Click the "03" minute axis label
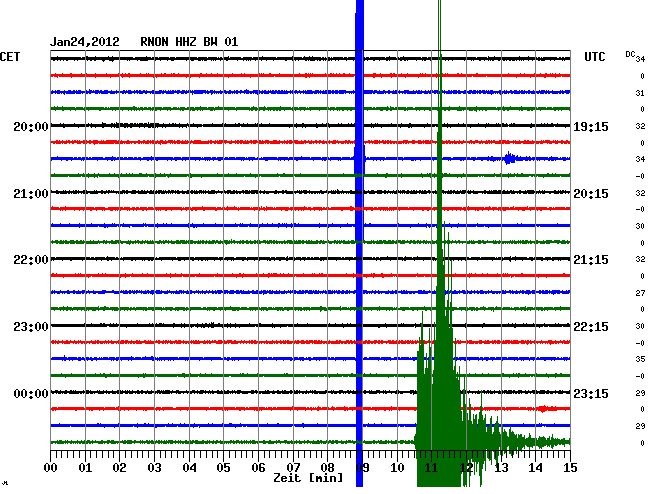The width and height of the screenshot is (650, 494). (154, 468)
